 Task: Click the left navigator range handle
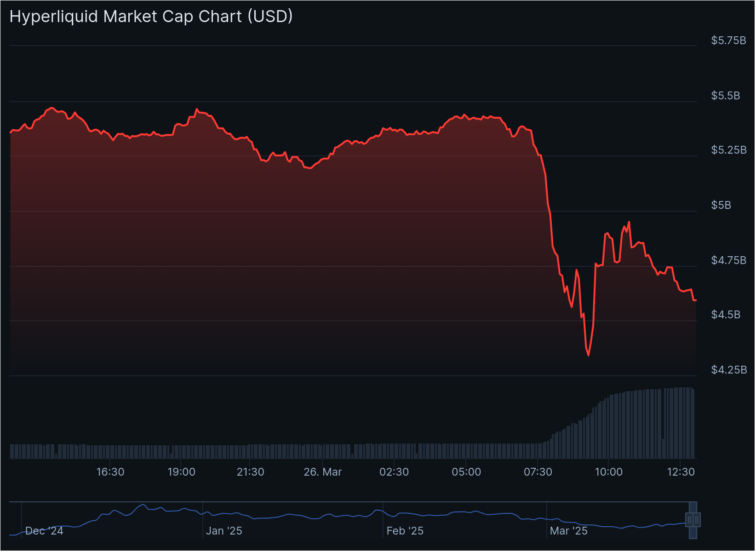tap(689, 520)
